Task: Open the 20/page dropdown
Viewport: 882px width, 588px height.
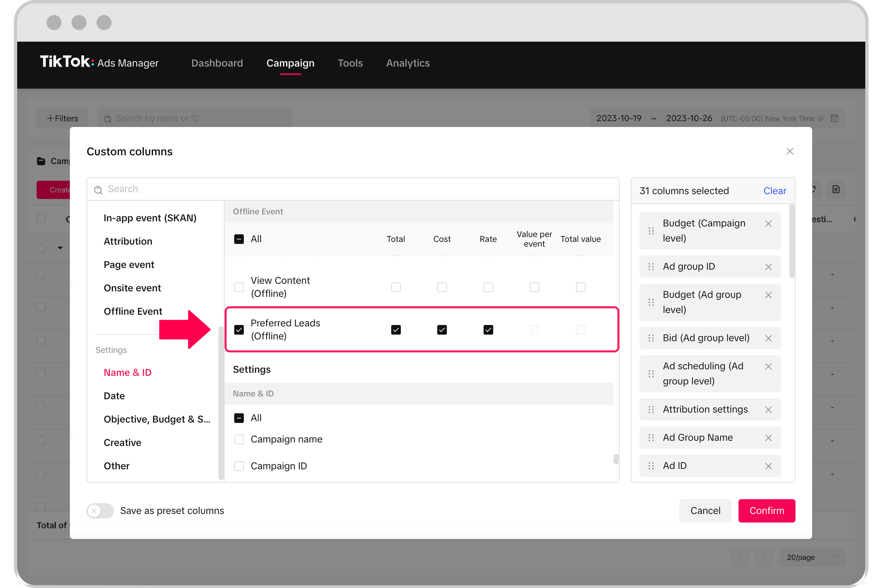Action: [x=812, y=557]
